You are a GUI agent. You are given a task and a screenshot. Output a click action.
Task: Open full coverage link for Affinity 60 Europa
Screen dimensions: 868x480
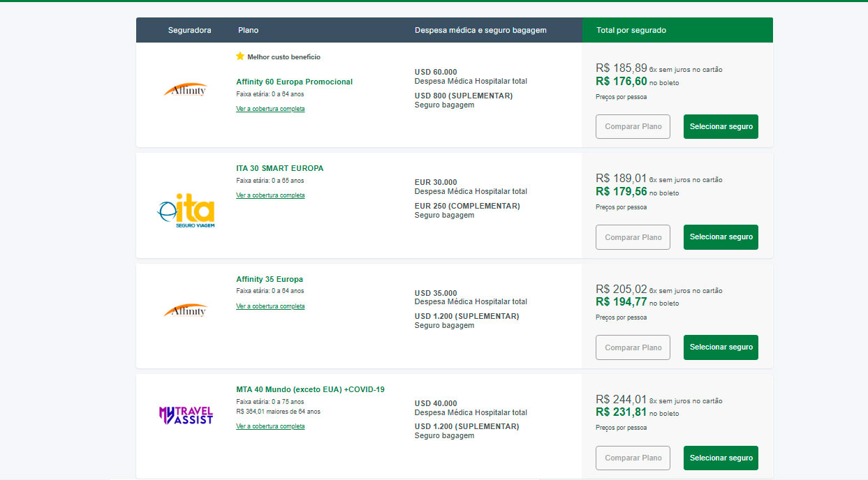pyautogui.click(x=270, y=109)
